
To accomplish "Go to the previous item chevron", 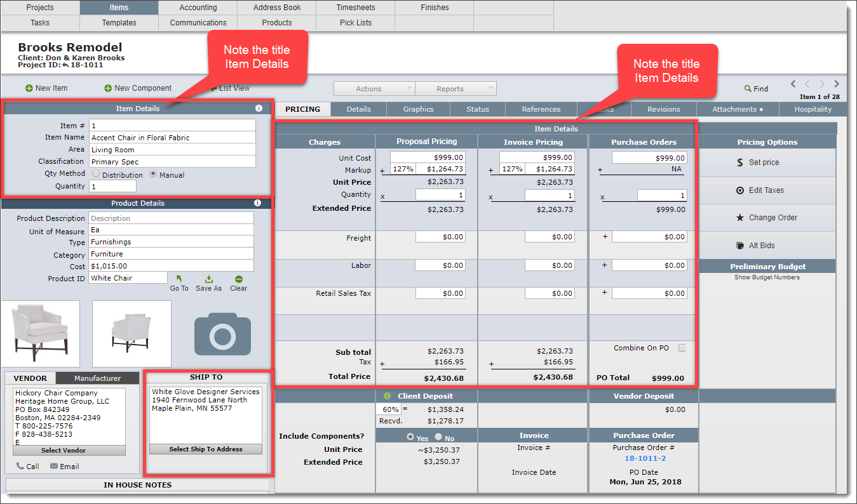I will (x=807, y=84).
